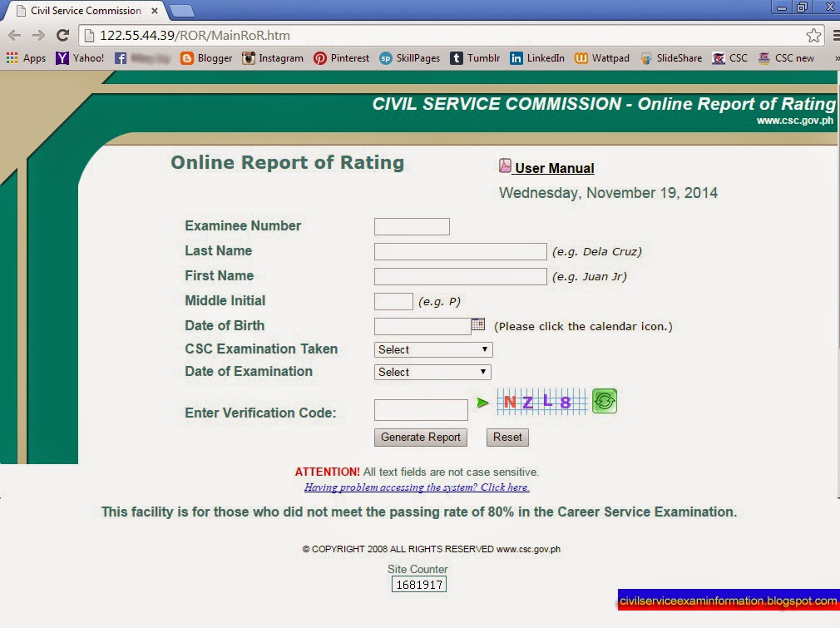Image resolution: width=840 pixels, height=628 pixels.
Task: Focus the Last Name field
Action: click(x=460, y=251)
